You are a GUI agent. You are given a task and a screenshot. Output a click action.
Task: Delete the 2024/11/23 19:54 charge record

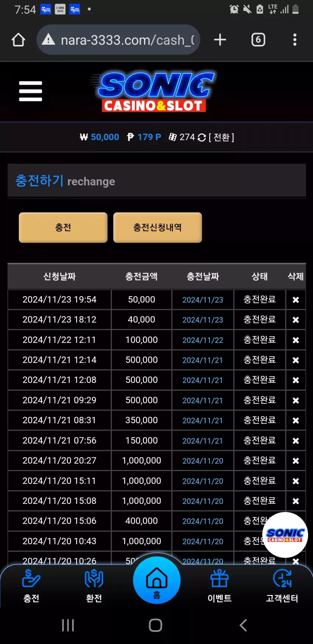click(296, 300)
